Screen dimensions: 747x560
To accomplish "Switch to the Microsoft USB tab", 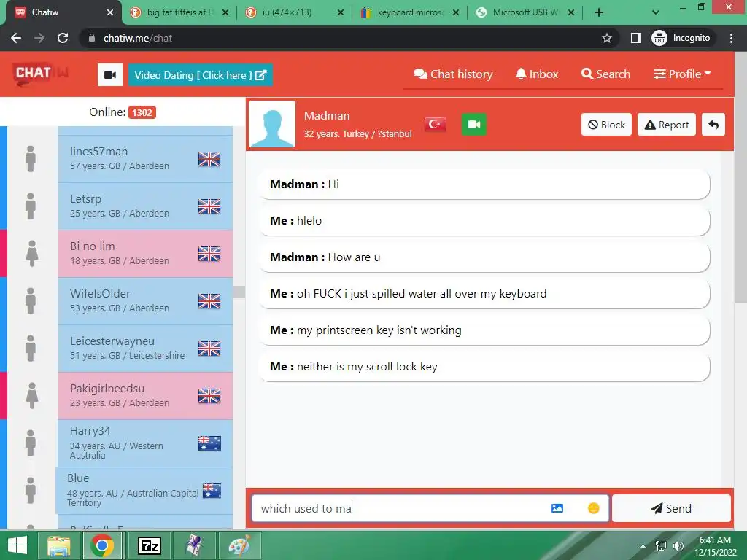I will (524, 12).
